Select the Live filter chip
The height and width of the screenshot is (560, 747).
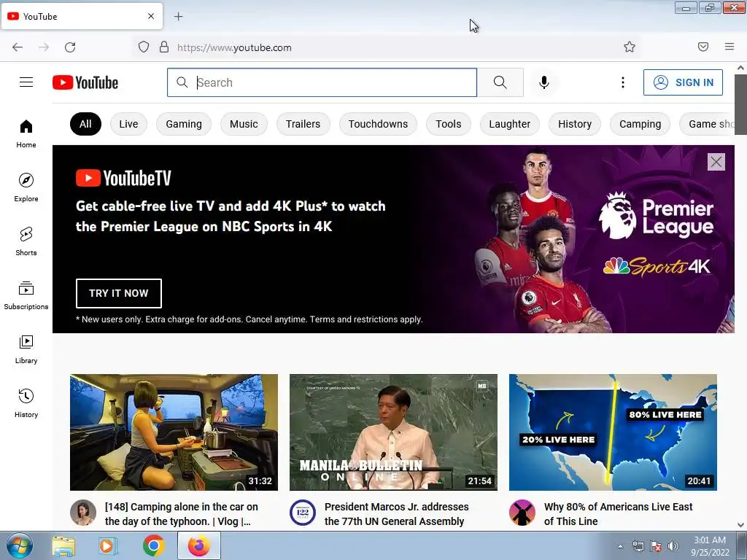(x=128, y=124)
